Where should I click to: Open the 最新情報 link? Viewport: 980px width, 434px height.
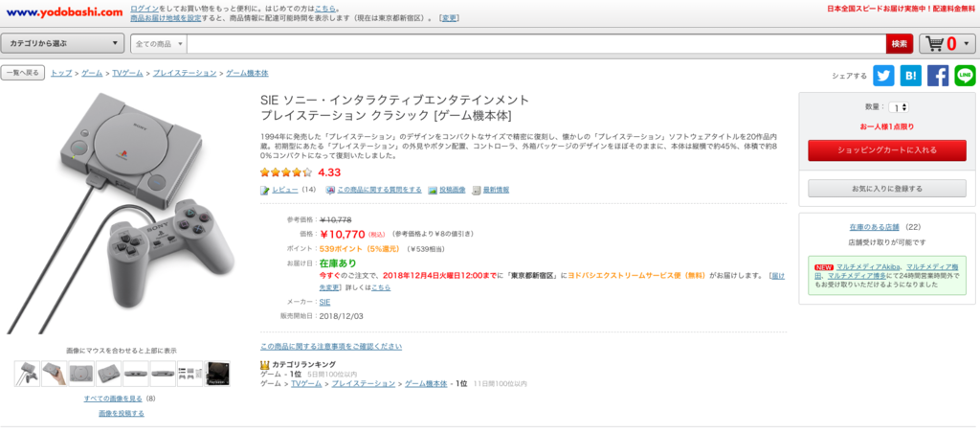click(x=496, y=190)
